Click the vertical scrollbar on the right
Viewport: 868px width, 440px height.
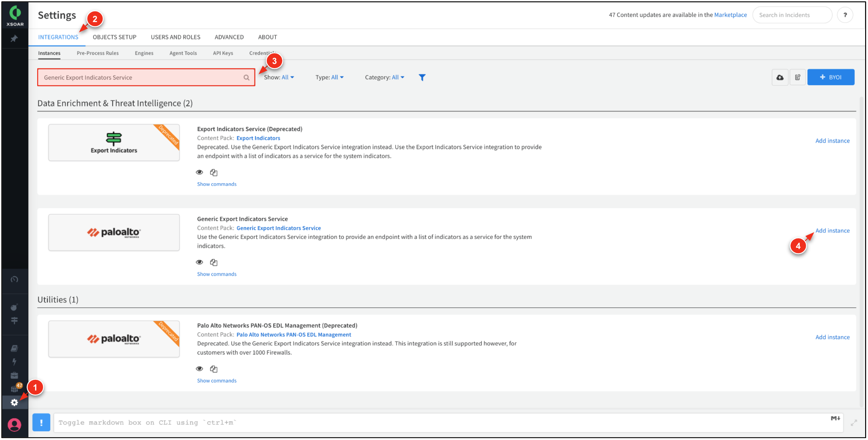point(862,252)
